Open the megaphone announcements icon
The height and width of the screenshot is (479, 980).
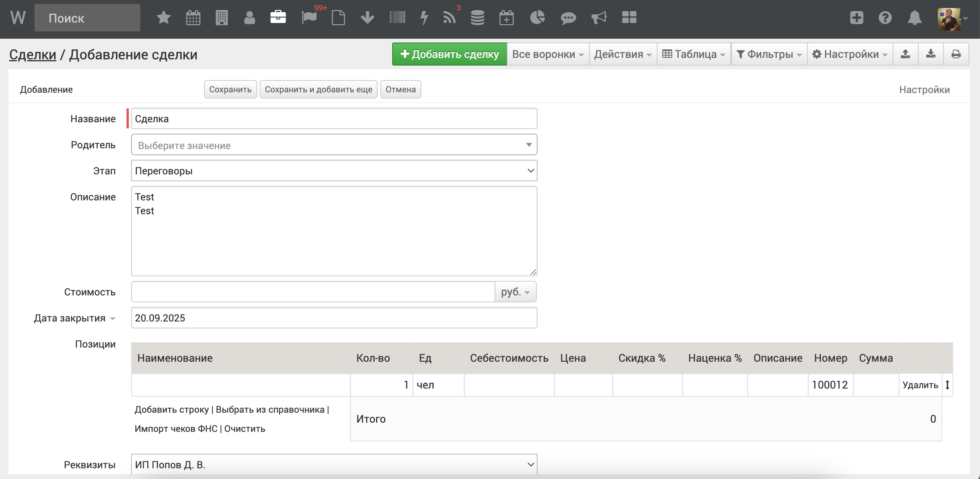pyautogui.click(x=599, y=18)
